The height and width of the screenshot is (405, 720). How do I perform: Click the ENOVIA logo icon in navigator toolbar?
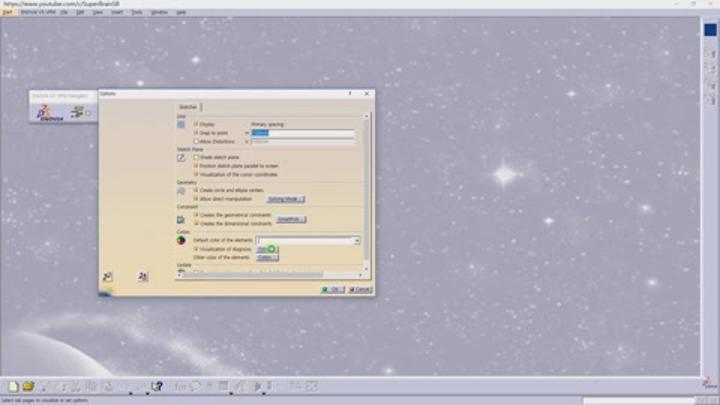(50, 112)
